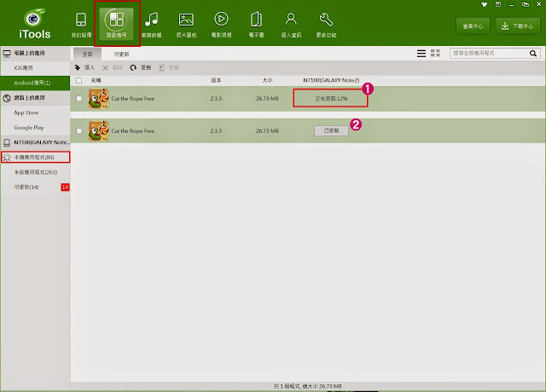Check the box for the 已安裝 row

79,130
